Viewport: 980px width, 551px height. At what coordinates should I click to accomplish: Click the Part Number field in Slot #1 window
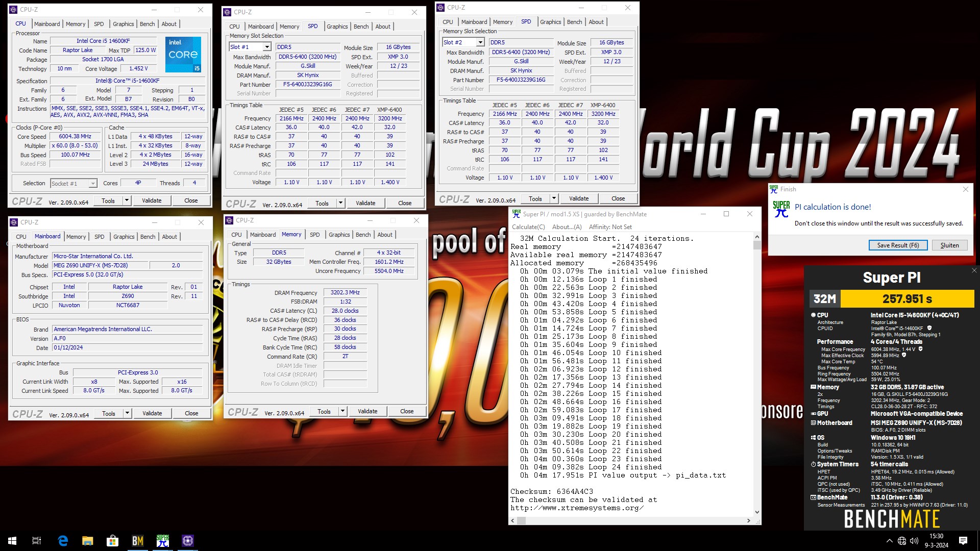[x=308, y=85]
